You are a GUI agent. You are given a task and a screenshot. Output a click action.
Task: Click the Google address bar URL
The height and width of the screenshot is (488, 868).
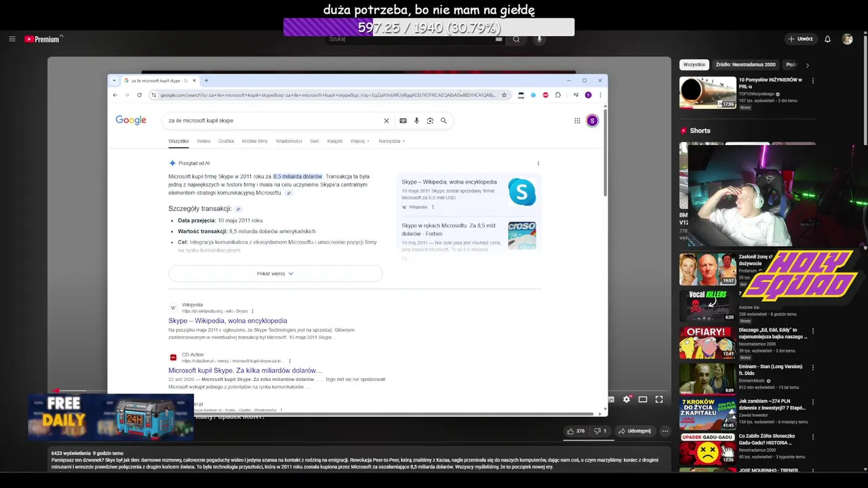point(328,95)
